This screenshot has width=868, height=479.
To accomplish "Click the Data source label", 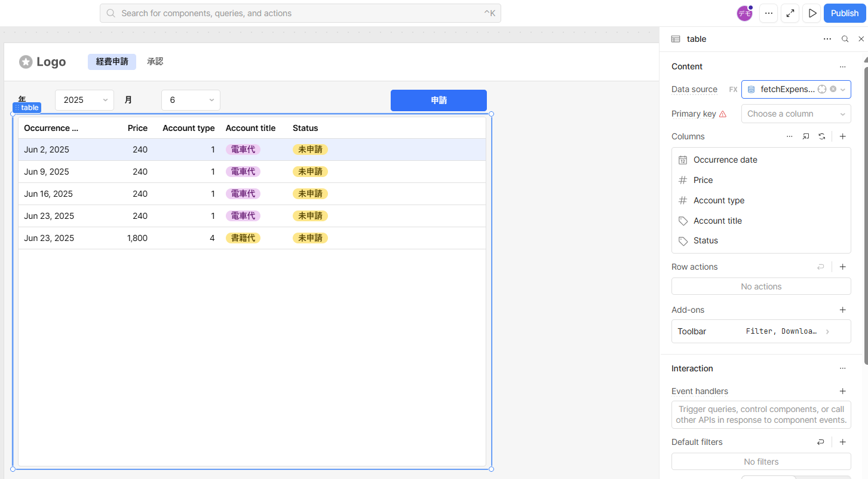I will tap(694, 89).
